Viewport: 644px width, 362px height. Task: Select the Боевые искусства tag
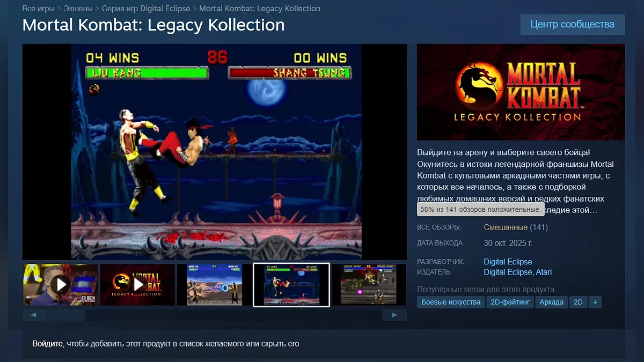[x=451, y=302]
